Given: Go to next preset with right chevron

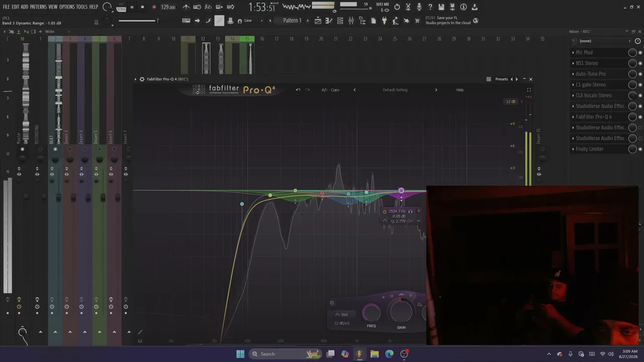Looking at the screenshot, I should pyautogui.click(x=436, y=90).
